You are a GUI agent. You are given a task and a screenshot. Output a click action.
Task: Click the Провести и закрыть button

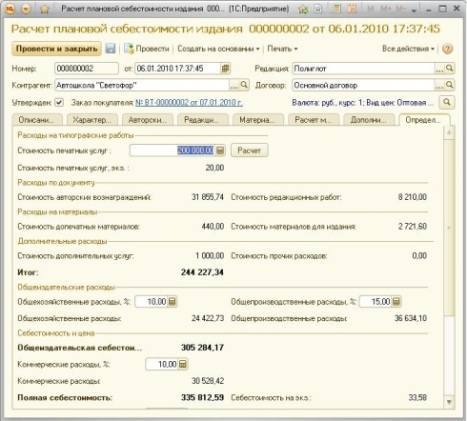56,49
